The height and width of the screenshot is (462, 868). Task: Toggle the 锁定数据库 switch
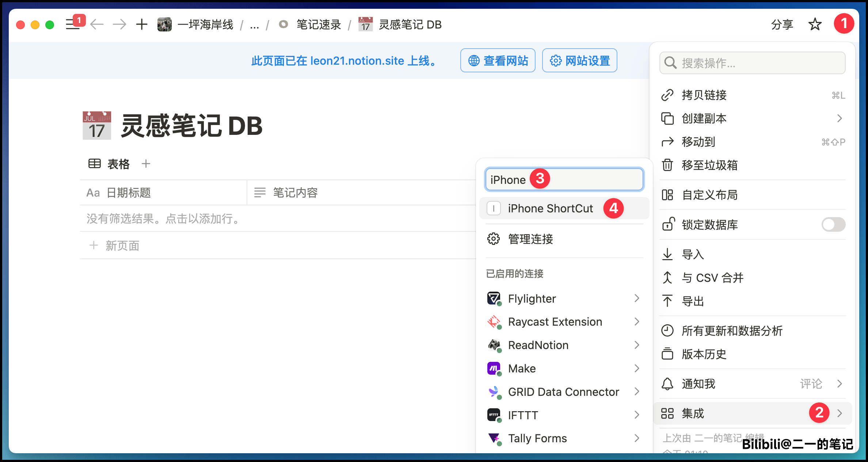click(x=833, y=224)
